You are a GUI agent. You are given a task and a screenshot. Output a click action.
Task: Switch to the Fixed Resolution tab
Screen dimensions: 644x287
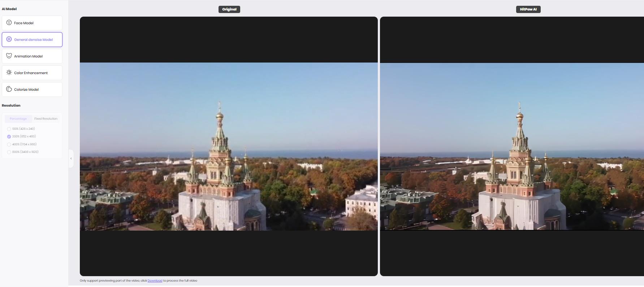[46, 119]
